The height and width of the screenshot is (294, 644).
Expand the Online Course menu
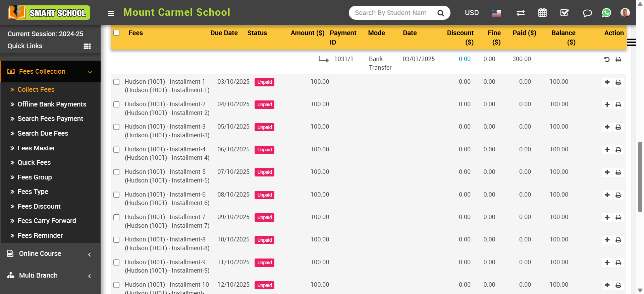pyautogui.click(x=51, y=254)
